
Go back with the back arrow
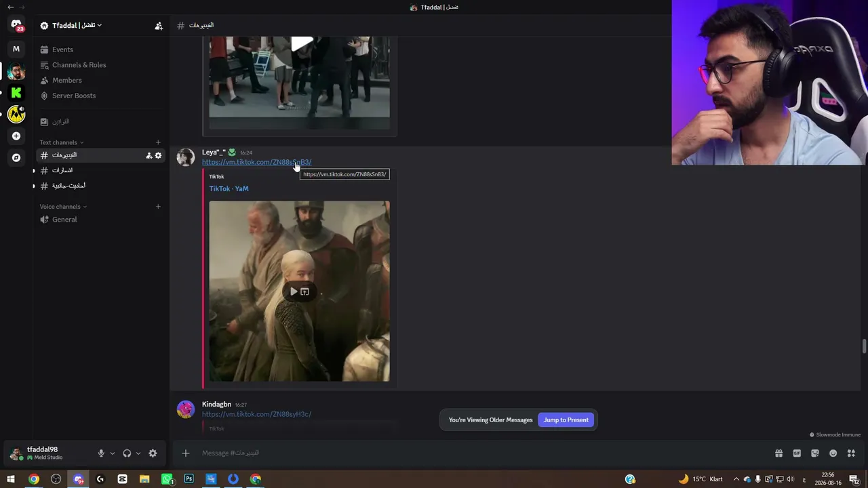click(x=10, y=7)
